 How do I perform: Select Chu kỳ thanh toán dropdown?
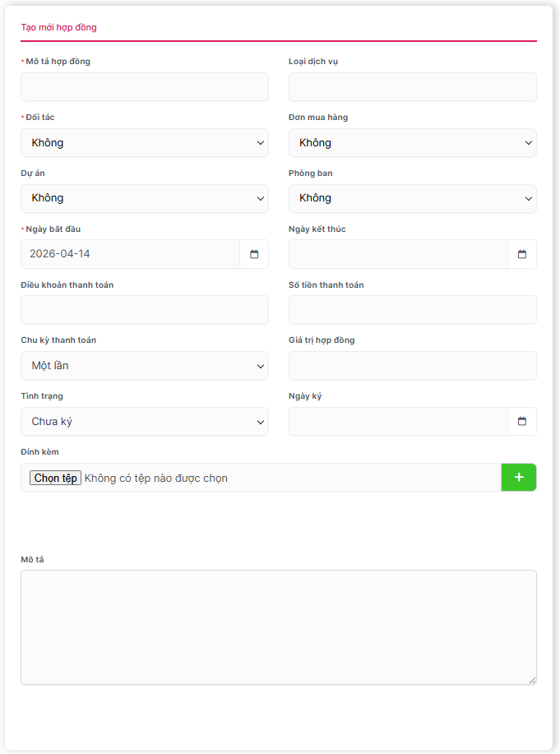(145, 366)
